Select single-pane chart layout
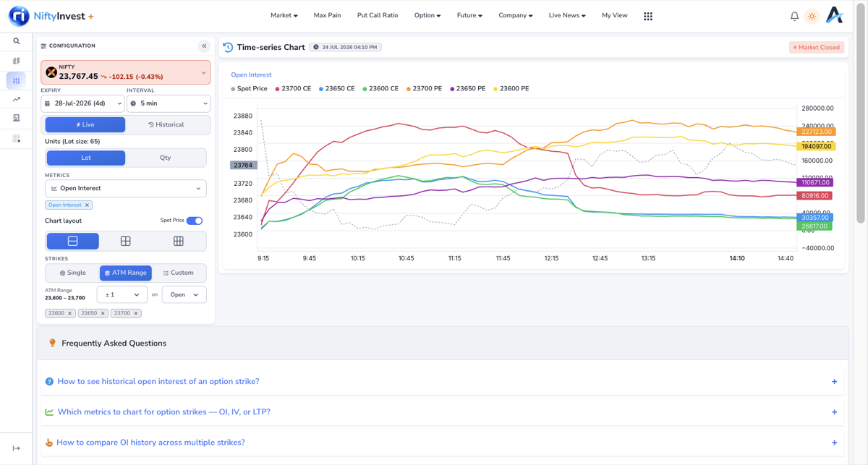Viewport: 868px width, 465px height. (72, 241)
